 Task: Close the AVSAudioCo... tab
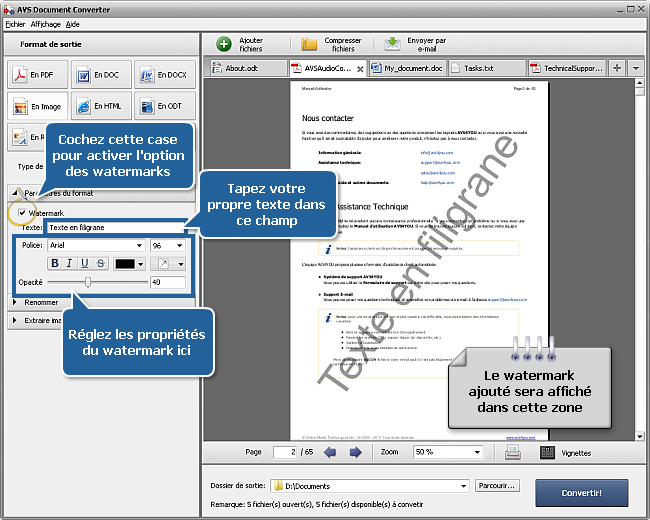[x=360, y=69]
